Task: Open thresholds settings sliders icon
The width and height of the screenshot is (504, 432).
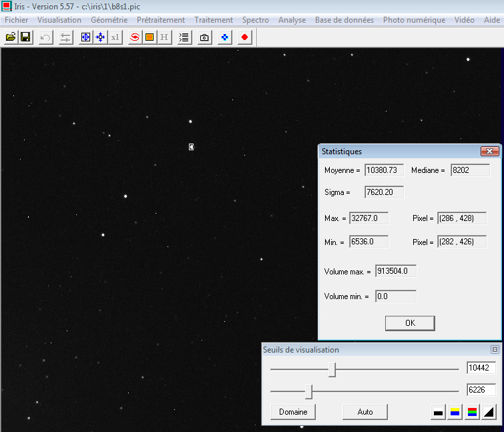Action: (x=65, y=37)
